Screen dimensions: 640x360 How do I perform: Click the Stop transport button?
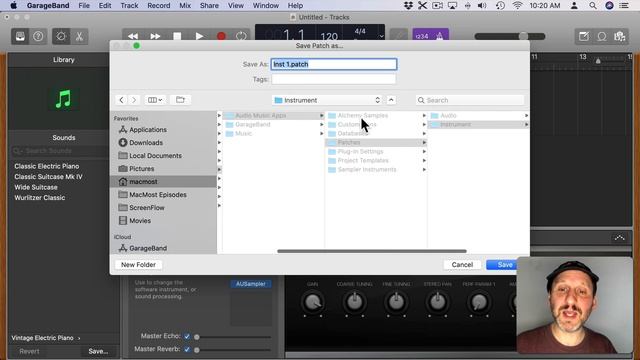point(177,37)
